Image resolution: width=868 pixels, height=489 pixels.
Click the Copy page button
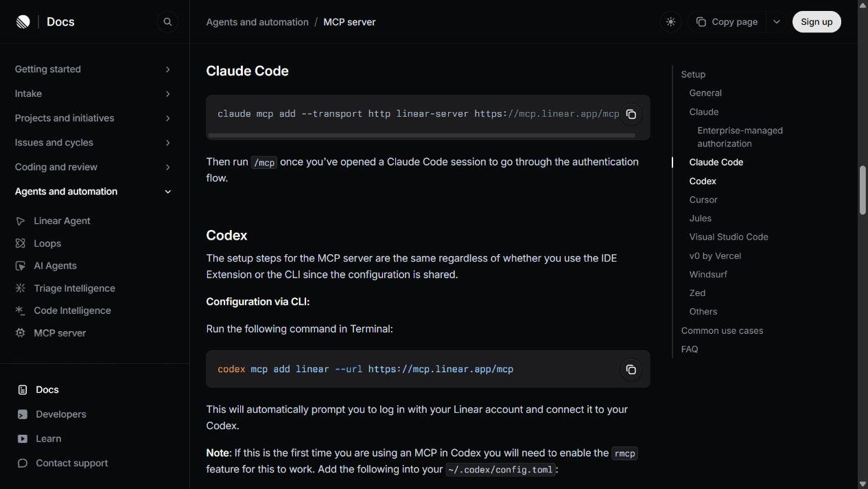[728, 22]
